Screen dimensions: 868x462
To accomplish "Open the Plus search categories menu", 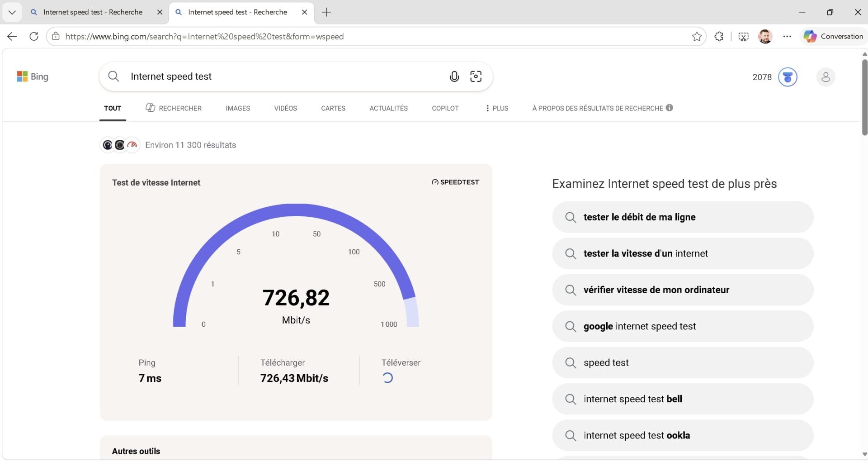I will pos(496,108).
